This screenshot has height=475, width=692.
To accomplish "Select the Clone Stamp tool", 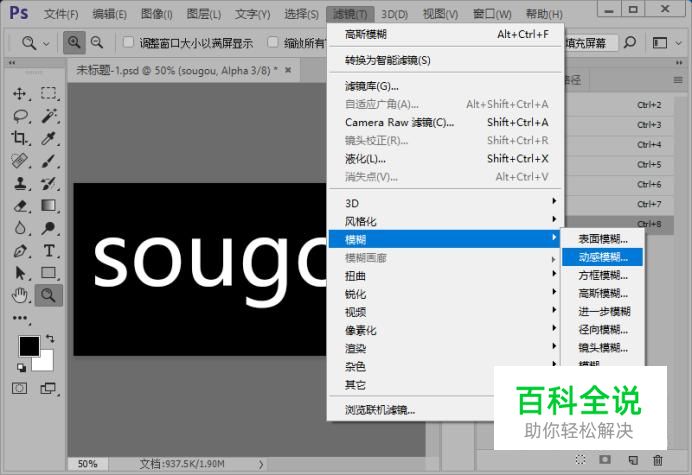I will point(19,183).
